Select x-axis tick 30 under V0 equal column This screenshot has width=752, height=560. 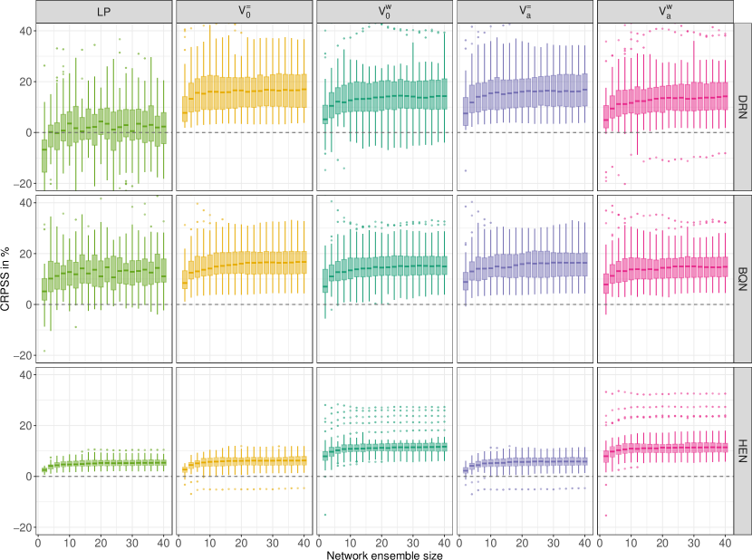click(273, 543)
